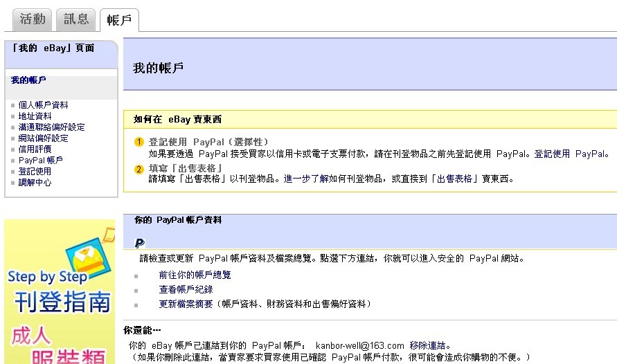Go to 前往你的帳戶總覽 link
The height and width of the screenshot is (364, 617).
coord(195,275)
